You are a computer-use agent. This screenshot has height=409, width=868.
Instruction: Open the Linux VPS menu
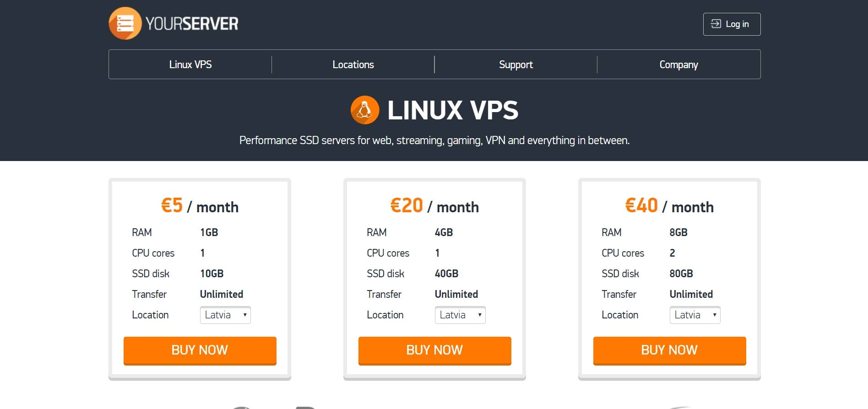click(190, 65)
